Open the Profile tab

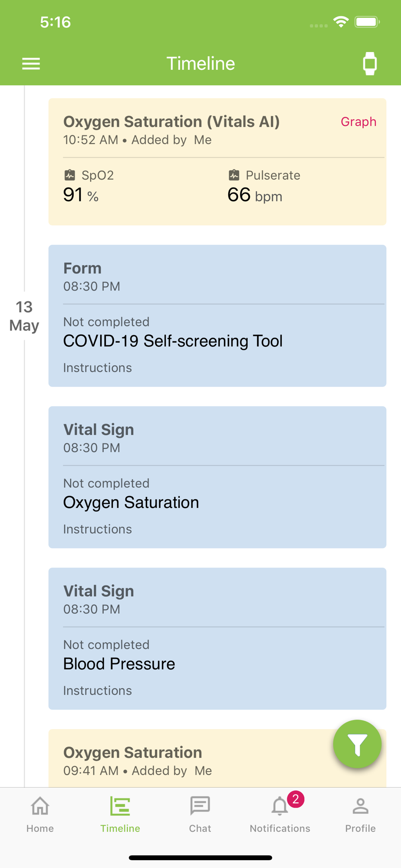(x=360, y=814)
